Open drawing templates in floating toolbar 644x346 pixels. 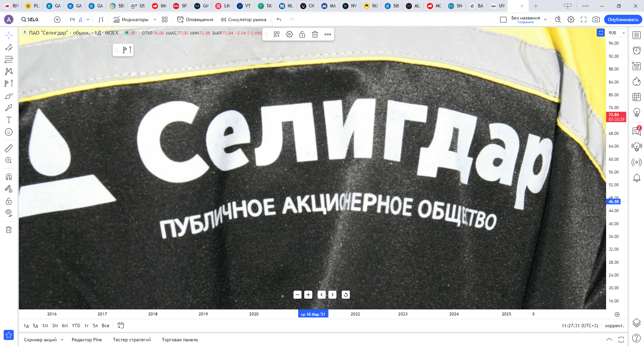[277, 34]
